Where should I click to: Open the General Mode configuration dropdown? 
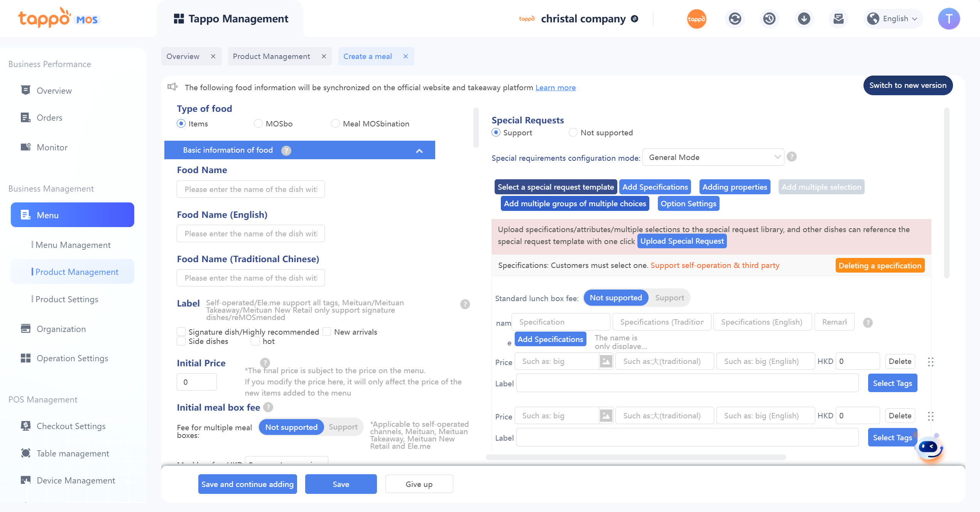point(713,157)
